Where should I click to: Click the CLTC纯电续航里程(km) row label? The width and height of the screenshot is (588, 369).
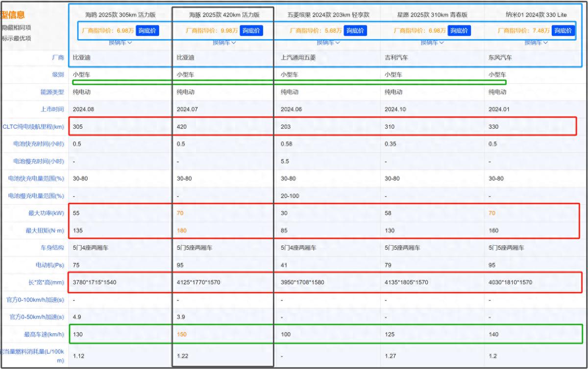click(33, 127)
